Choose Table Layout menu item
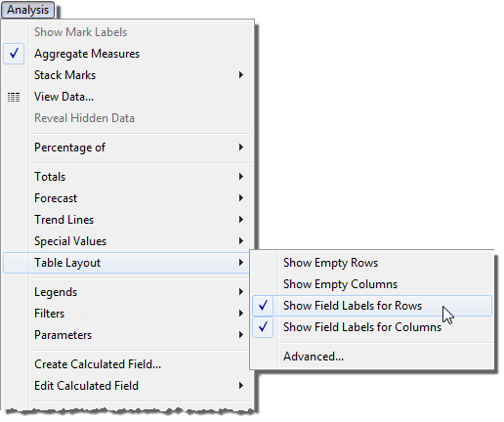 coord(128,263)
